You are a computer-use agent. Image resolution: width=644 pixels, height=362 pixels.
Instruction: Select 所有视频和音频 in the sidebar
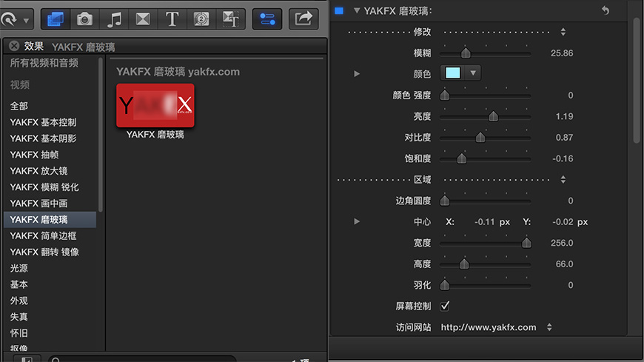point(44,63)
